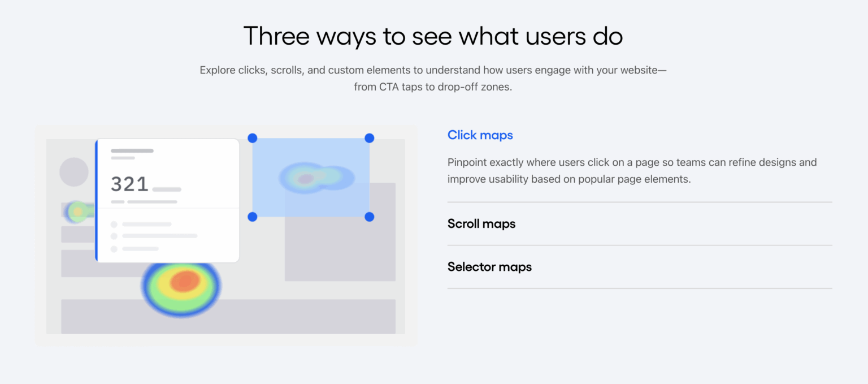Click the "Three ways to see" heading
Screen dimensions: 868x384
click(x=433, y=36)
